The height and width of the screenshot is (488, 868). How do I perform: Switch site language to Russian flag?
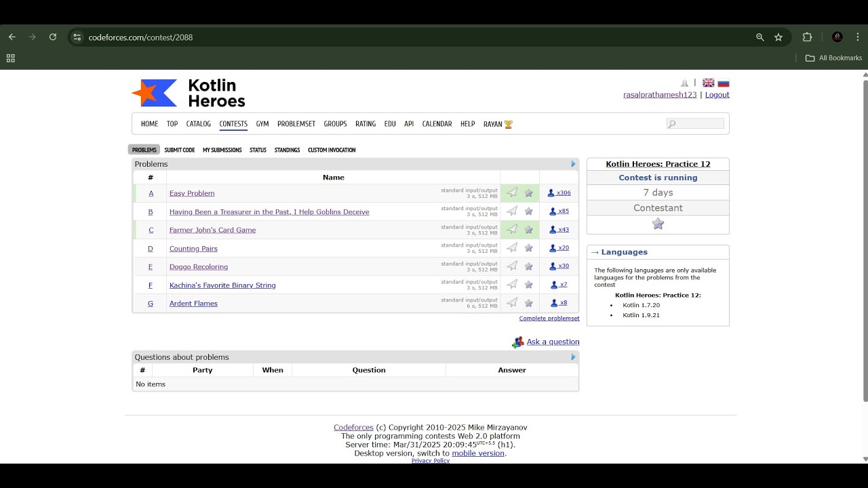pos(724,83)
